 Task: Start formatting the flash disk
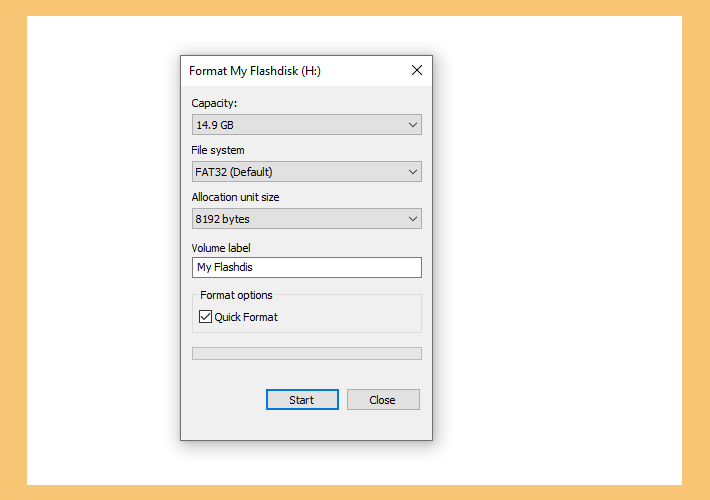click(302, 399)
